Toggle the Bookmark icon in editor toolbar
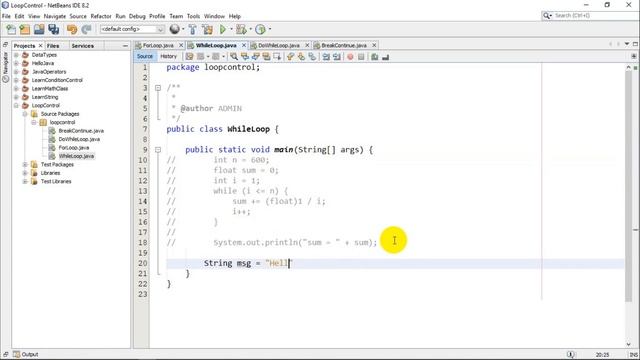Image resolution: width=640 pixels, height=360 pixels. [312, 57]
